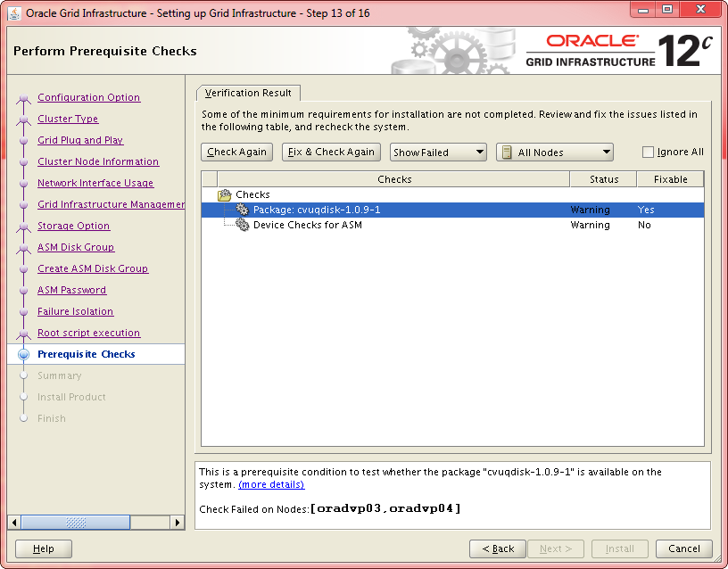Click the Java icon in title bar

(15, 13)
